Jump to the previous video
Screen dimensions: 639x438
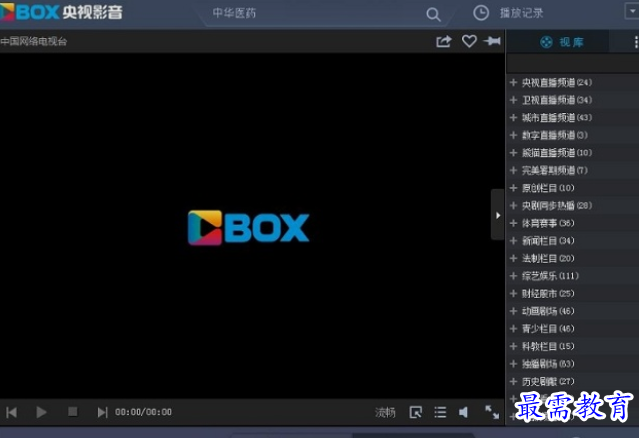coord(12,412)
